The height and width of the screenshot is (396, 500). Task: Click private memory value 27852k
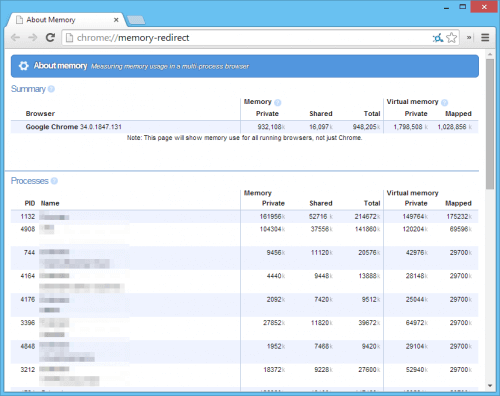[274, 323]
